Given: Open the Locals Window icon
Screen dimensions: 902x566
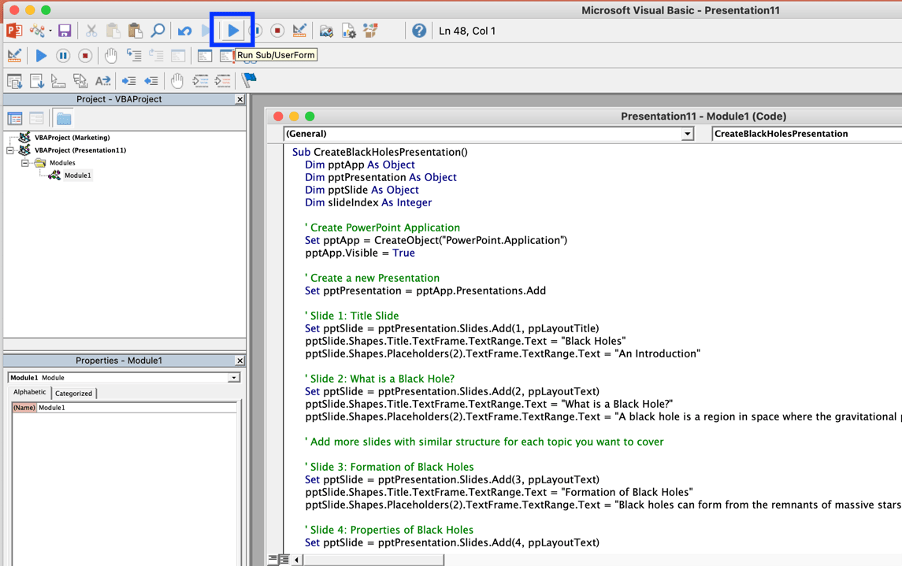Looking at the screenshot, I should tap(205, 55).
